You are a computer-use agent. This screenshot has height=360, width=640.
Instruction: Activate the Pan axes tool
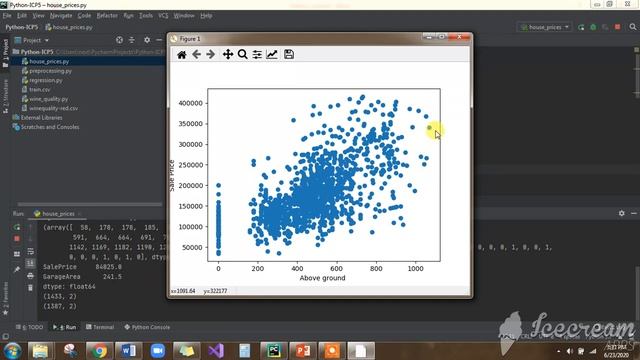pyautogui.click(x=228, y=54)
